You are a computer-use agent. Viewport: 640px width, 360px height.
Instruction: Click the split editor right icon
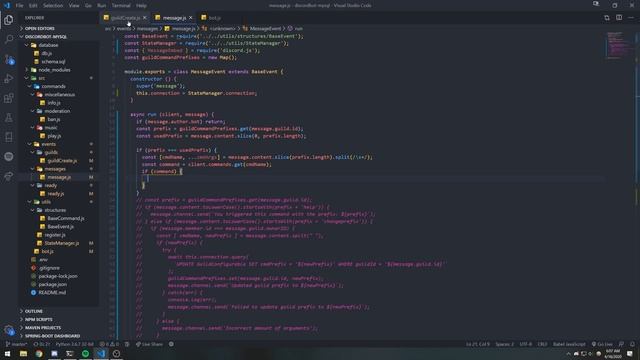[619, 18]
